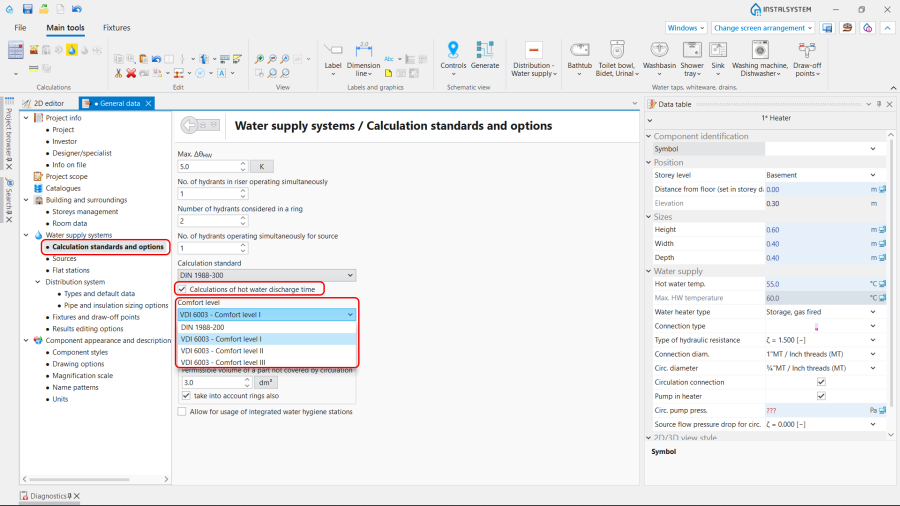
Task: Click the Change screen arrangement button
Action: point(764,28)
